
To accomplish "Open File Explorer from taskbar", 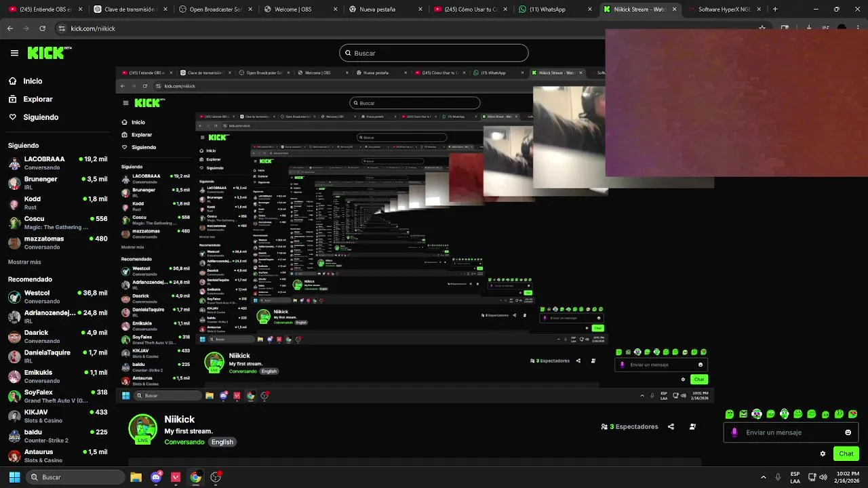I will [136, 477].
